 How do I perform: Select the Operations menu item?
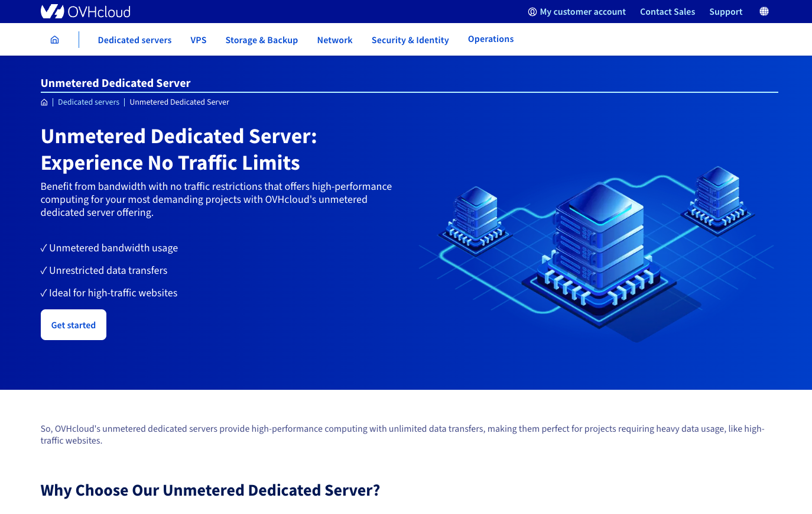tap(491, 39)
